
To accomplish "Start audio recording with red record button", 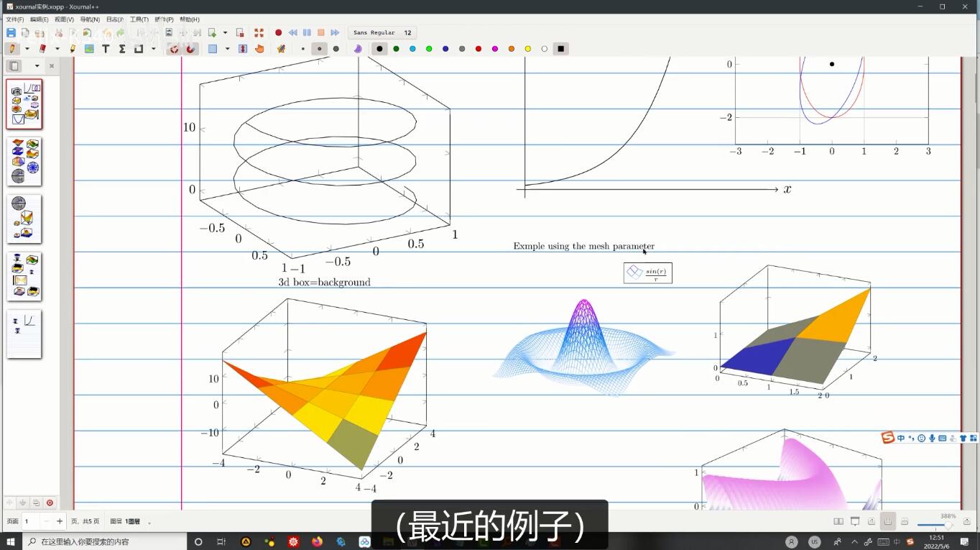I will click(279, 33).
